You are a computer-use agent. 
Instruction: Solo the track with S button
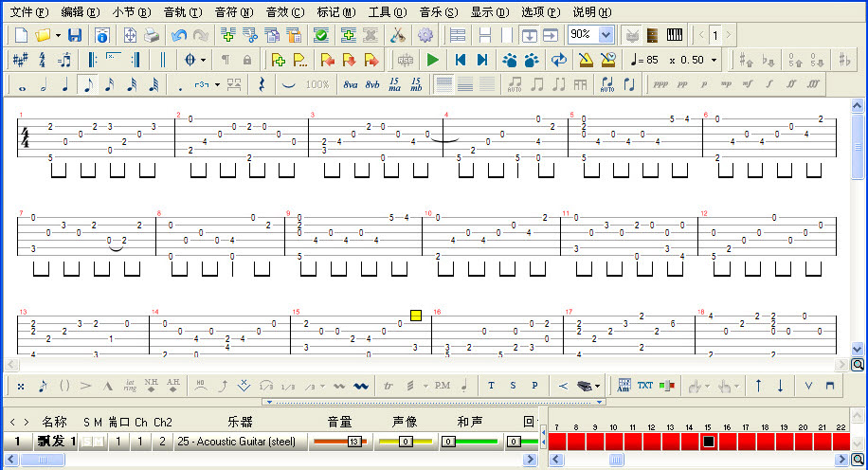click(86, 442)
